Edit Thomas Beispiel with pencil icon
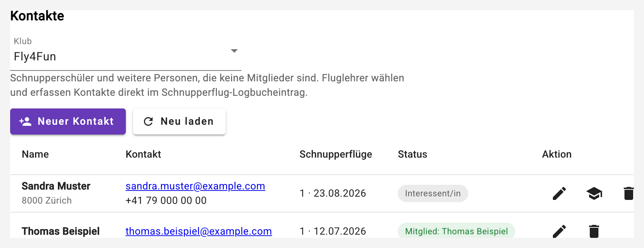644x248 pixels. (x=559, y=231)
